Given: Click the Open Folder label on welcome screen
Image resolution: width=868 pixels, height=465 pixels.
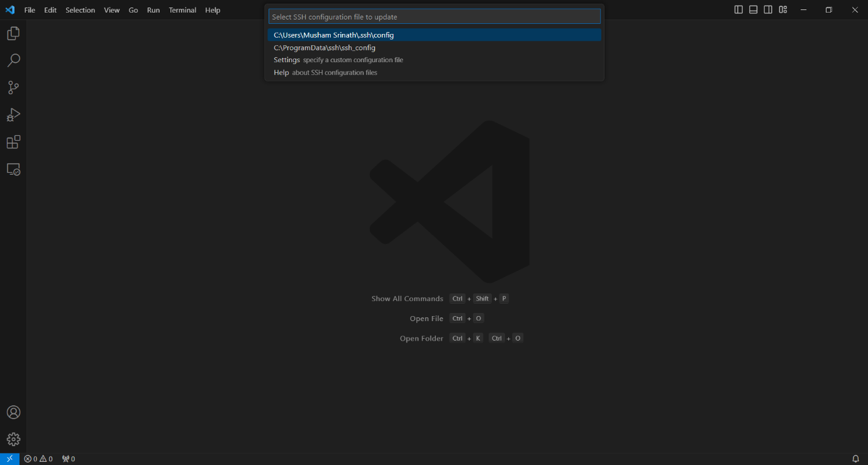Looking at the screenshot, I should (421, 339).
